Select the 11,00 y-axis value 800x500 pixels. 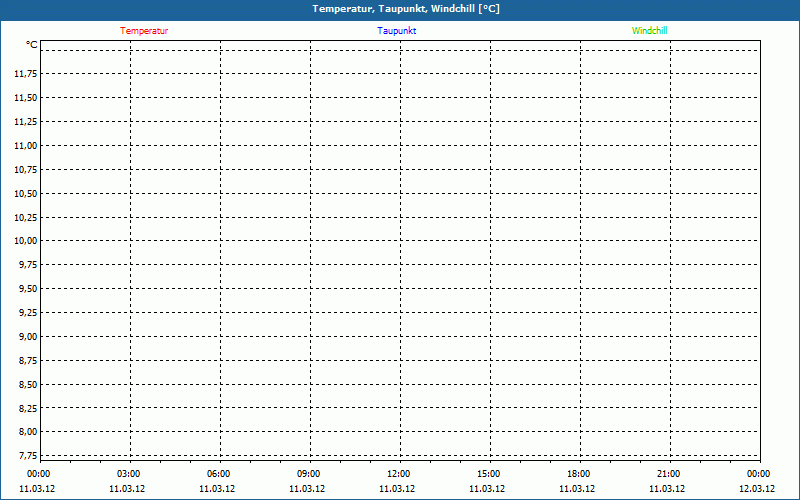(26, 146)
